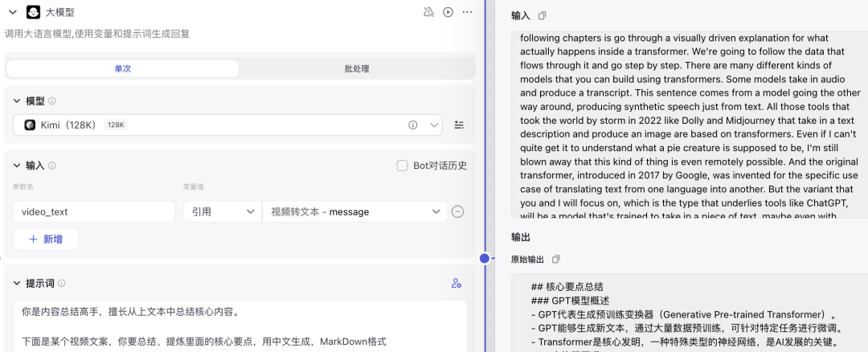Show info tooltip next to 输入 heading
868x352 pixels.
(x=52, y=166)
